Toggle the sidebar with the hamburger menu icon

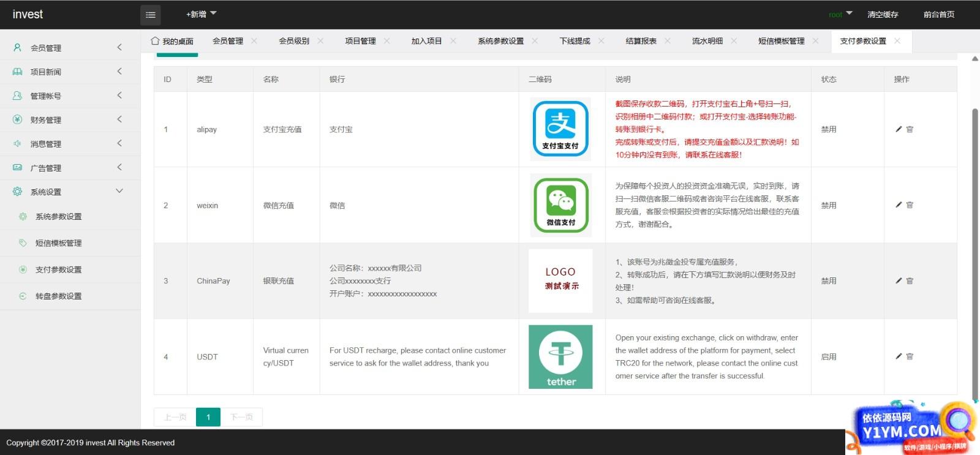(150, 15)
